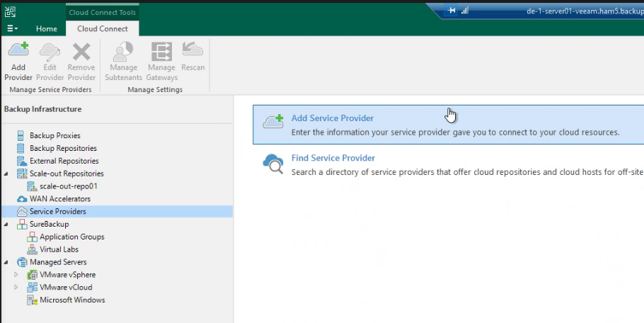Click the Scale-out Repositories tree icon
Image resolution: width=644 pixels, height=323 pixels.
click(x=22, y=174)
